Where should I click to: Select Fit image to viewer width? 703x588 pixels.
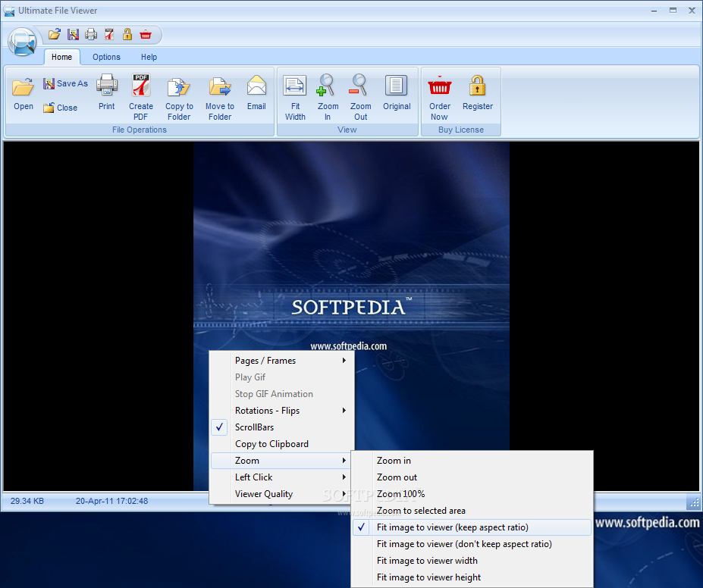coord(472,561)
